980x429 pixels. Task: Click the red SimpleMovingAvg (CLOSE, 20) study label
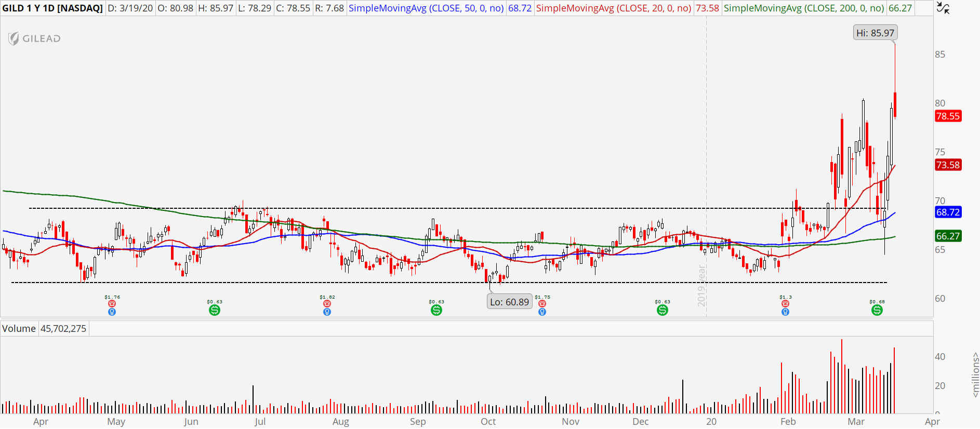pyautogui.click(x=614, y=8)
